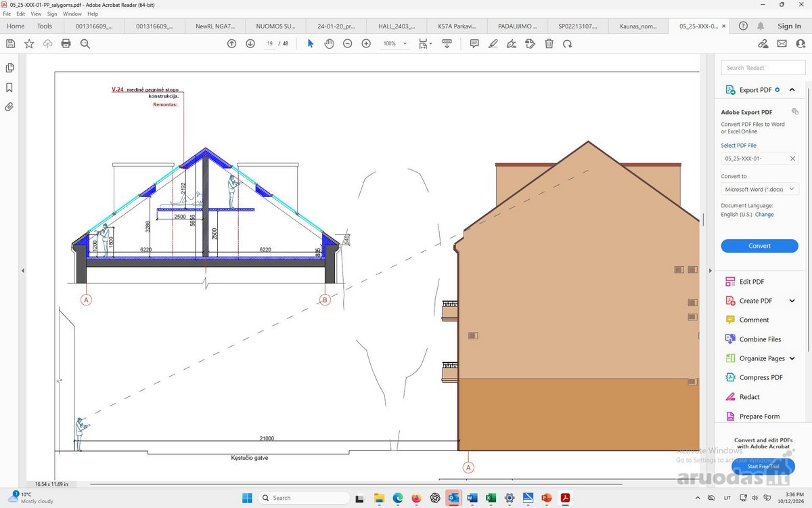
Task: Zoom in with the plus icon
Action: click(x=366, y=43)
